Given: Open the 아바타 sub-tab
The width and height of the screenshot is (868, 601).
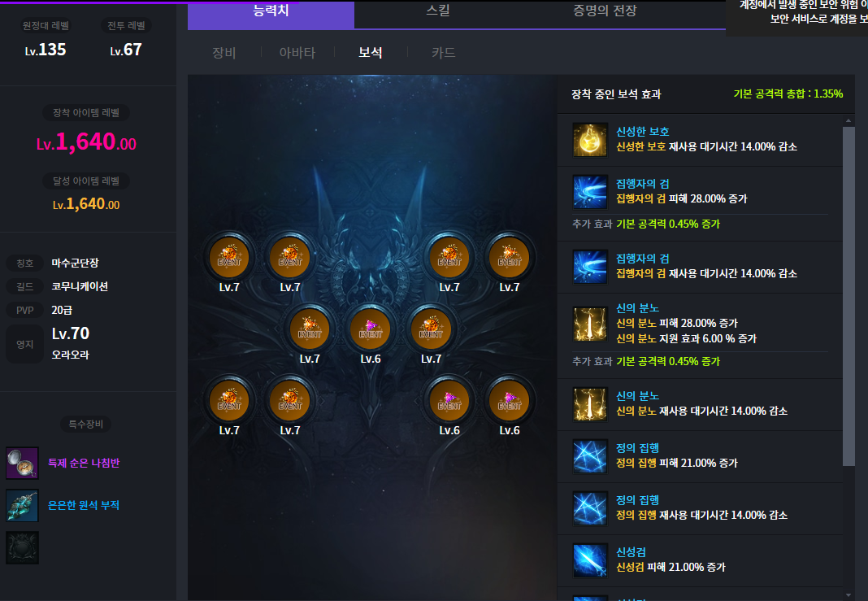Looking at the screenshot, I should (x=297, y=53).
